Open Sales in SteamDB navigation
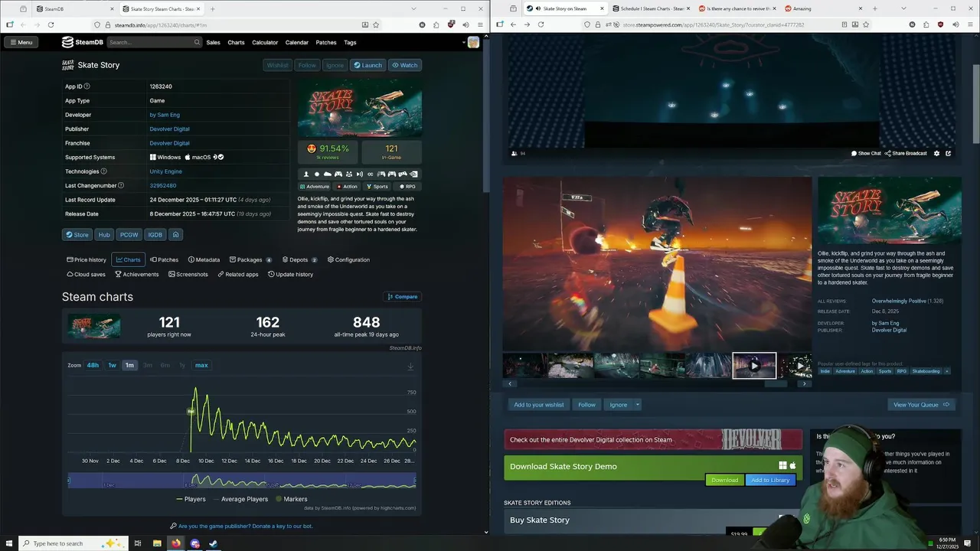980x551 pixels. [214, 42]
